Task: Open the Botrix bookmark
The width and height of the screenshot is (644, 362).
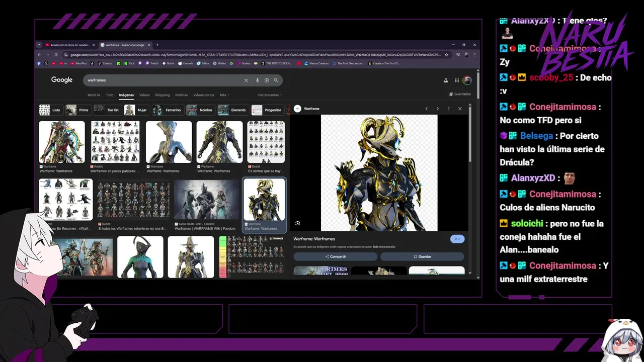Action: (x=169, y=63)
